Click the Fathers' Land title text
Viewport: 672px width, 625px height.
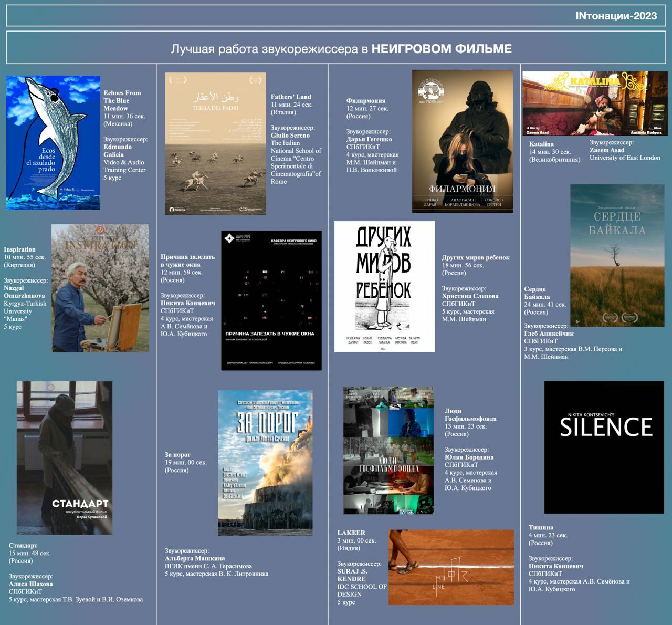tap(291, 97)
